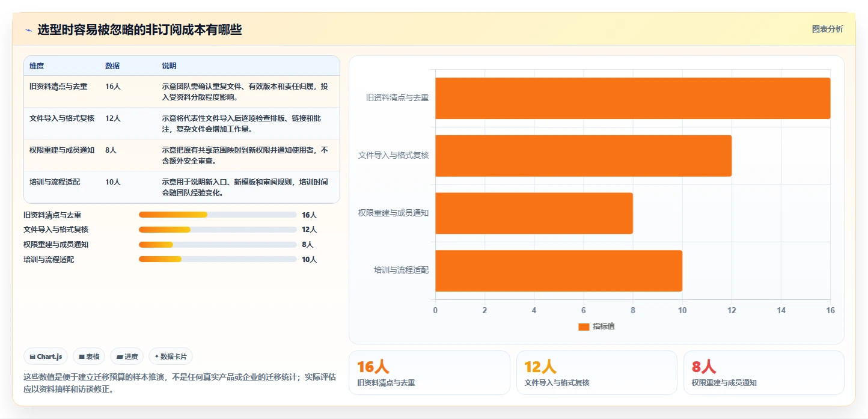Click the 进度 tag chip
The image size is (868, 419).
coord(127,356)
